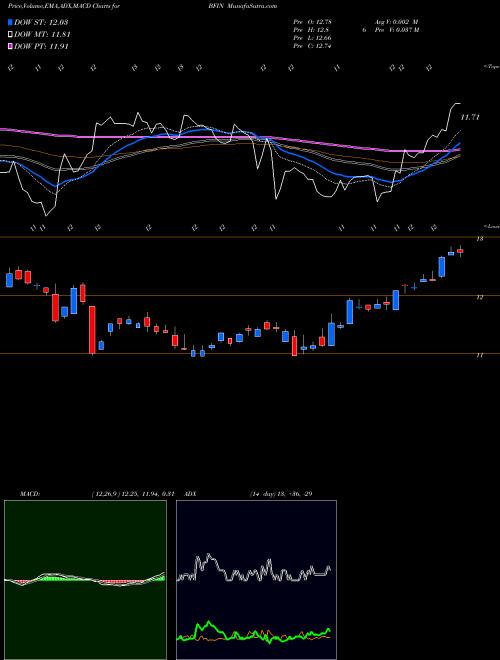Click the 11.71 label on EMA chart

click(470, 117)
